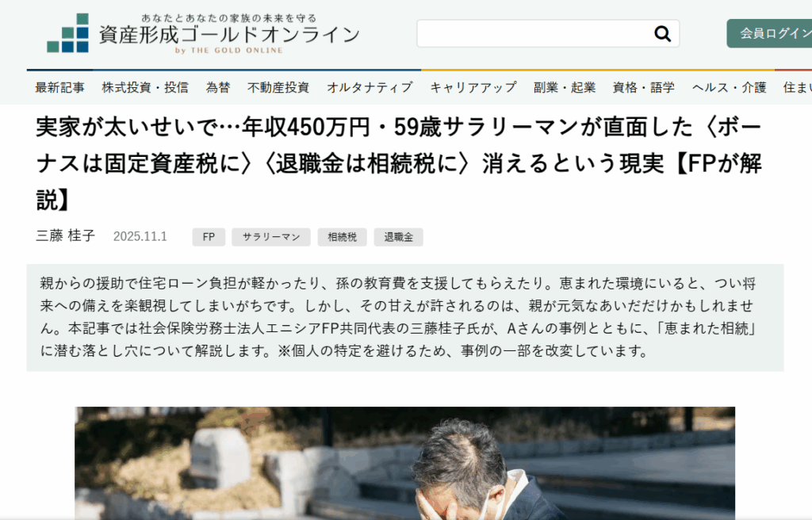Click the magnifying glass search icon
The height and width of the screenshot is (520, 812).
[662, 33]
